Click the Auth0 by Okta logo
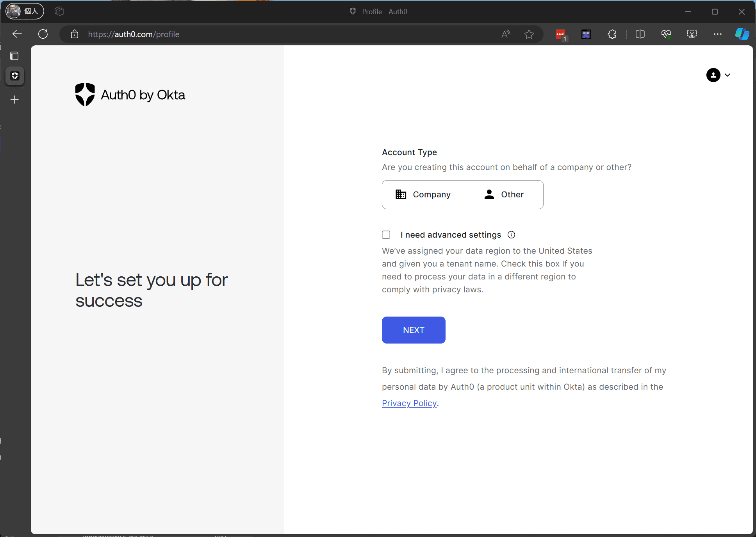Screen dimensions: 756x537 pyautogui.click(x=130, y=95)
